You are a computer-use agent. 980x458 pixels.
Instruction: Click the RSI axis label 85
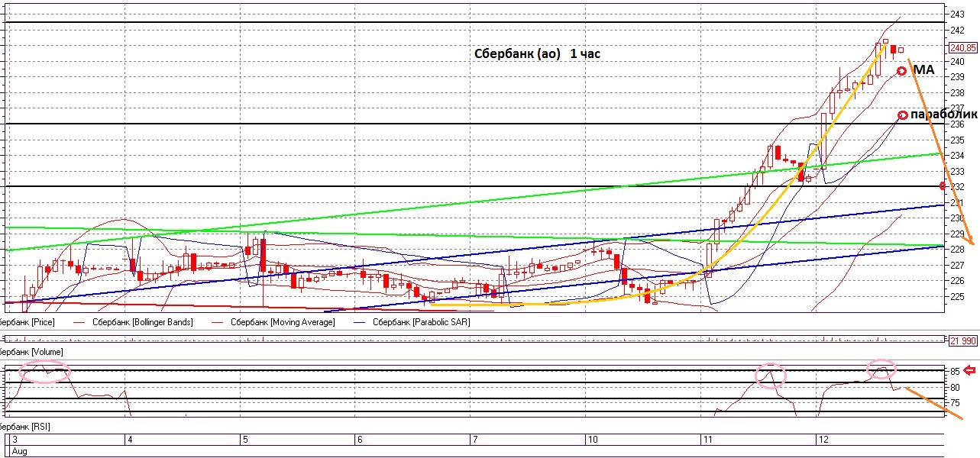(x=956, y=371)
